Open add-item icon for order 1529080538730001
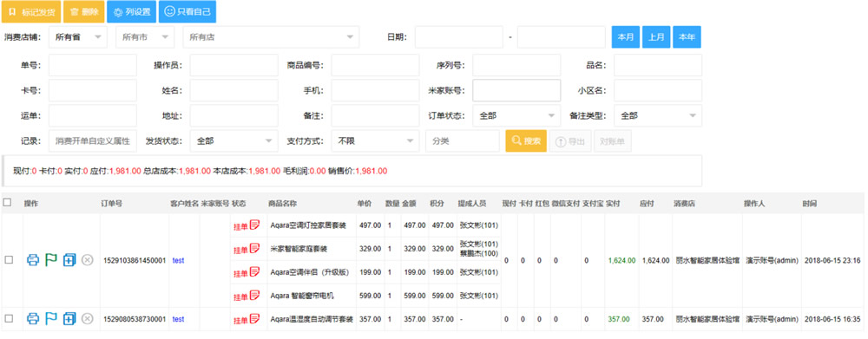The height and width of the screenshot is (339, 868). coord(69,319)
